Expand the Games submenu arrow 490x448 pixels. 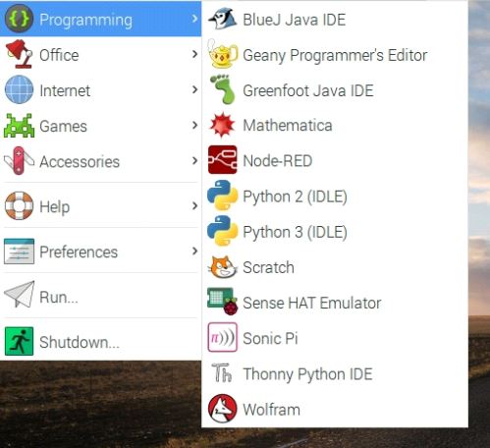click(x=194, y=125)
